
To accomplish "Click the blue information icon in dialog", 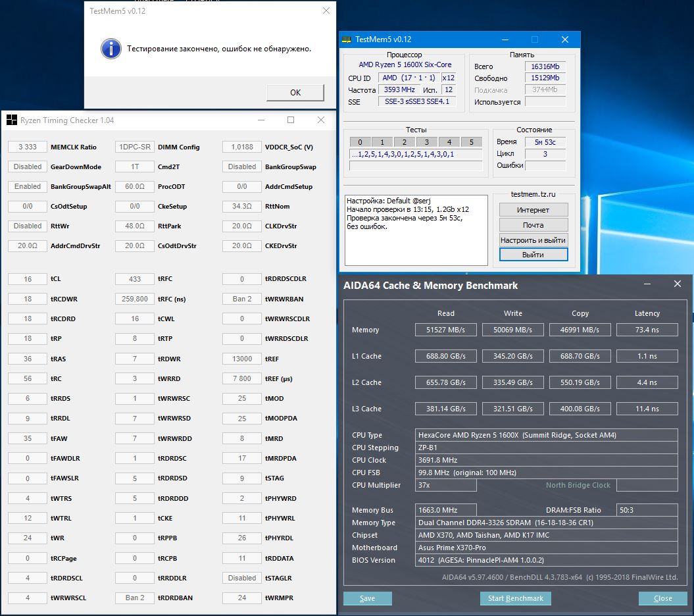I will [111, 48].
